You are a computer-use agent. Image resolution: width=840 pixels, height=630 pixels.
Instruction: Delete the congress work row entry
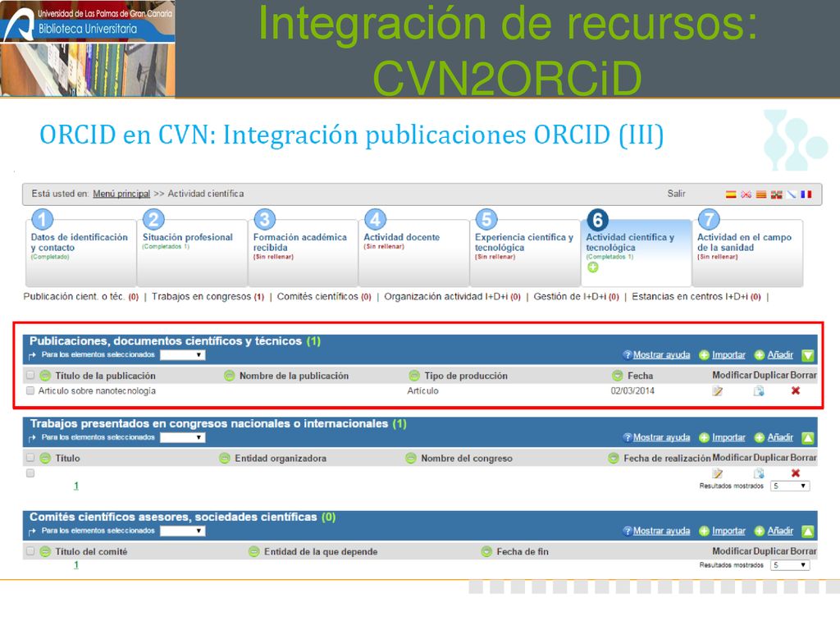pyautogui.click(x=796, y=473)
